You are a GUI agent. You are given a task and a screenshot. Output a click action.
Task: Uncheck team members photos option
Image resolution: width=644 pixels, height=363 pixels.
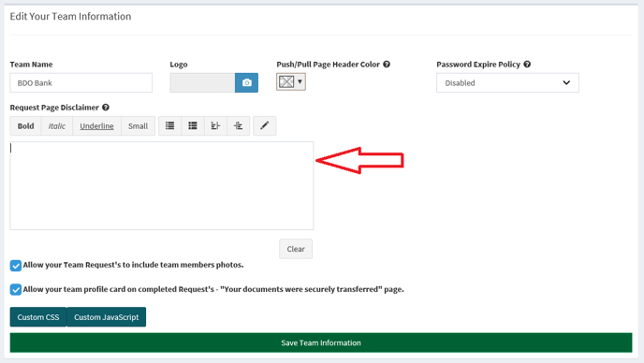click(16, 266)
